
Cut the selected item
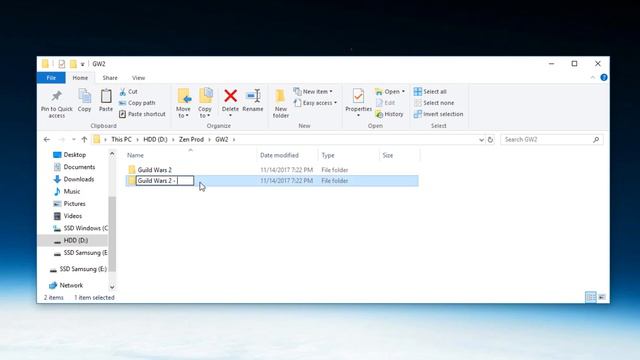pos(129,92)
